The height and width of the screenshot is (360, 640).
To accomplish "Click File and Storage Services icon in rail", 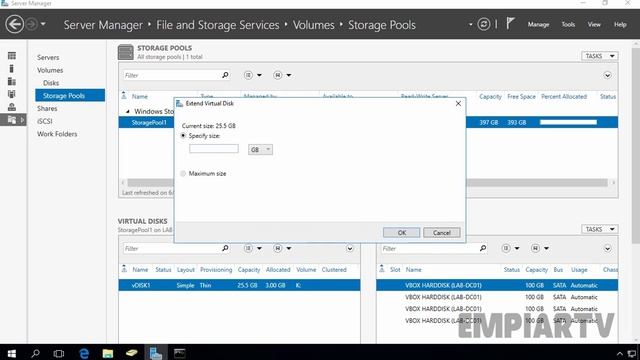I will coord(12,120).
